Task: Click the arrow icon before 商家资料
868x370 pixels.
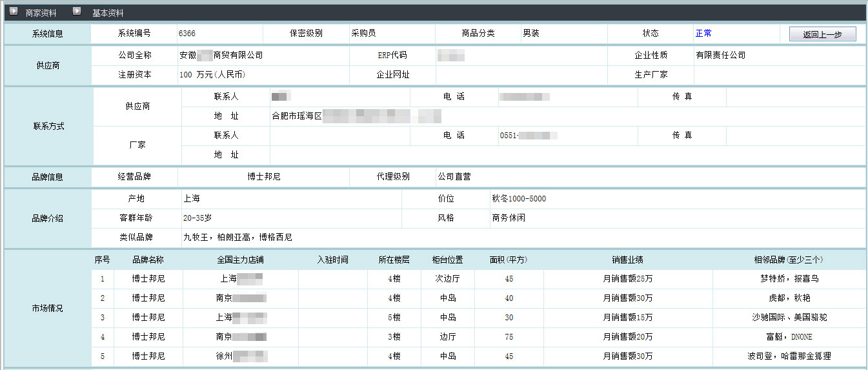Action: (13, 12)
